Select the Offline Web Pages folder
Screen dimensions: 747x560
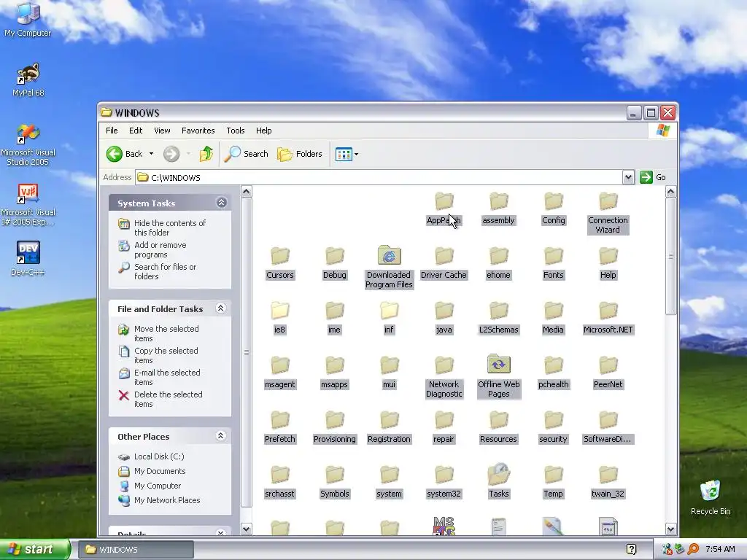[498, 376]
